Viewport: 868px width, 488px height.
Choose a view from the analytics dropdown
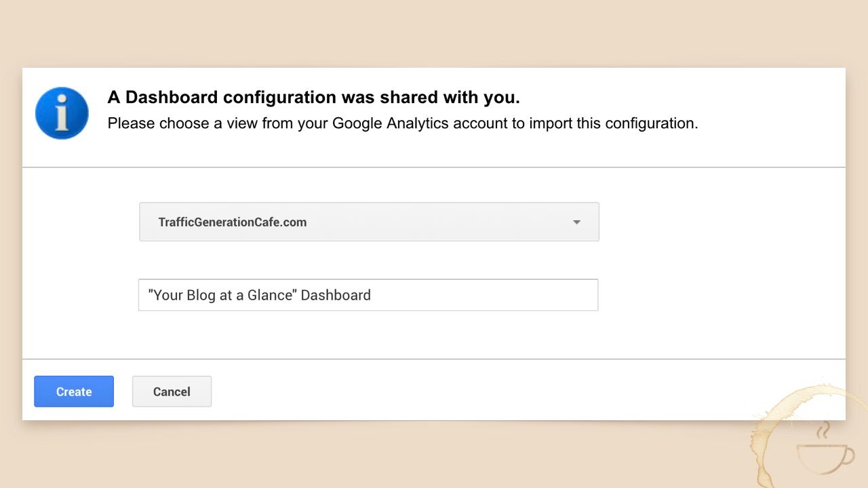coord(369,222)
